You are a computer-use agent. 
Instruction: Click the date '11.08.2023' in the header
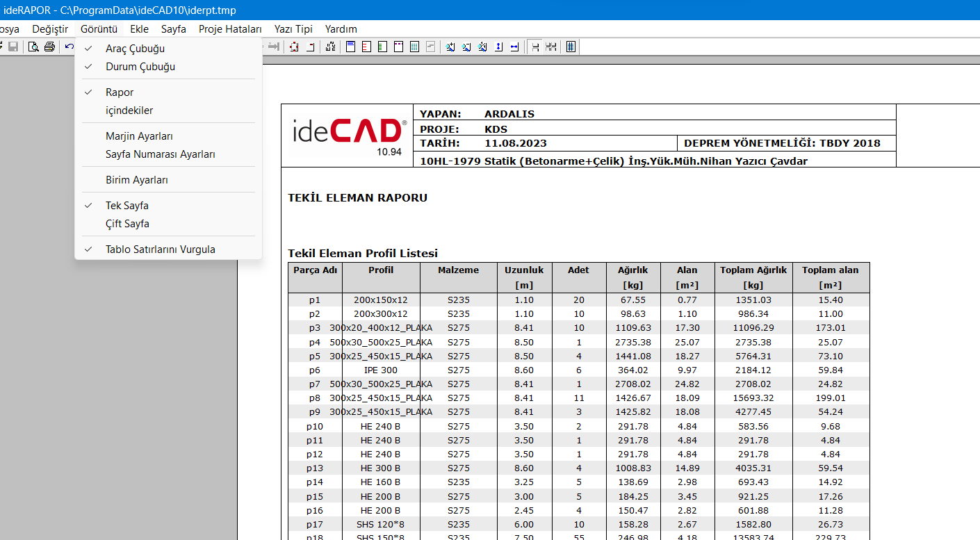coord(516,144)
